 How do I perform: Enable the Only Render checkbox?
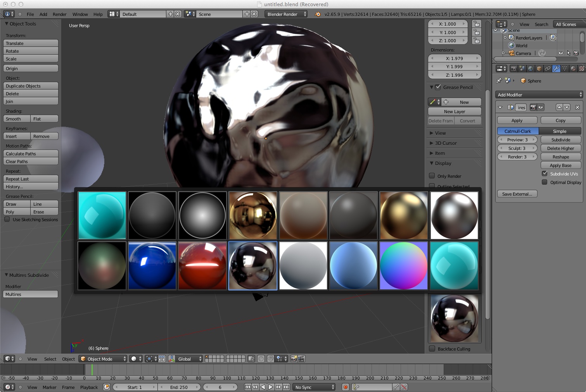(x=432, y=176)
